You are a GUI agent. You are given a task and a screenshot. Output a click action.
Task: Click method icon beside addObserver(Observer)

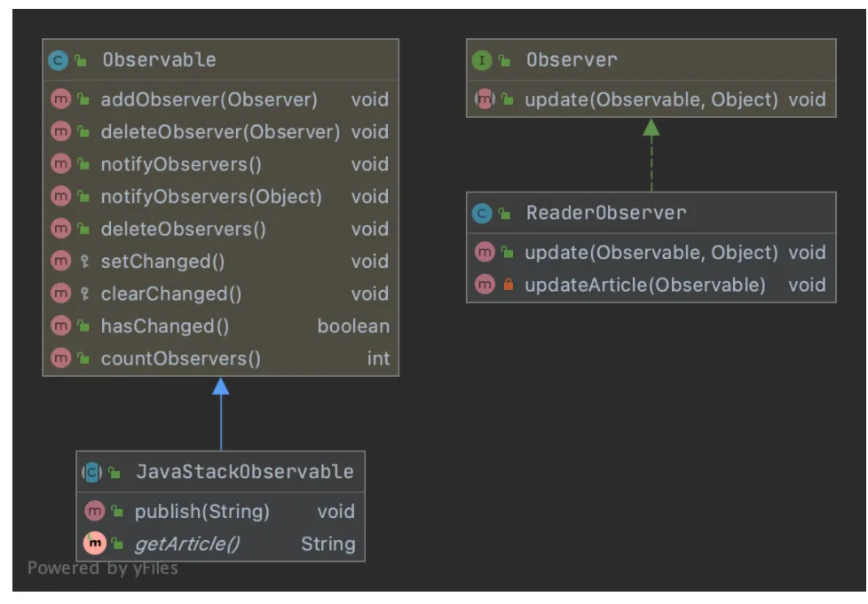pos(60,99)
